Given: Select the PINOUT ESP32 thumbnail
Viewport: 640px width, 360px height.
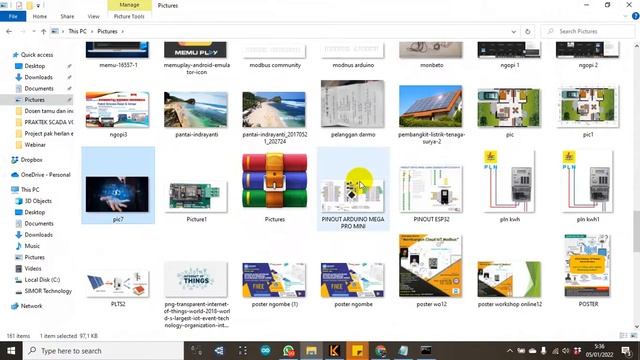Looking at the screenshot, I should point(431,189).
